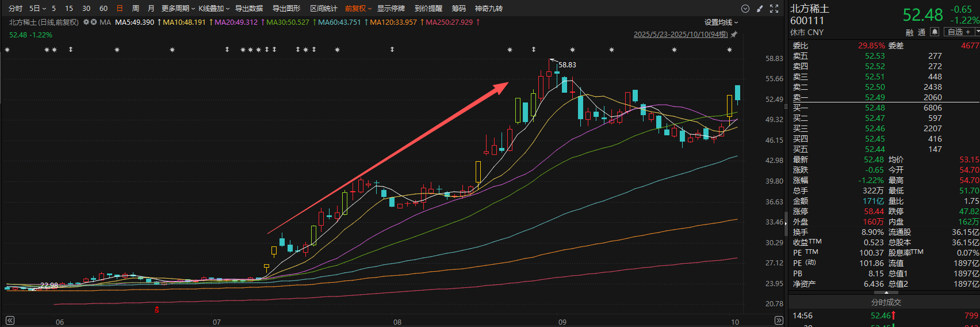Enter fullscreen chart mode
Image resolution: width=980 pixels, height=327 pixels.
tap(774, 9)
